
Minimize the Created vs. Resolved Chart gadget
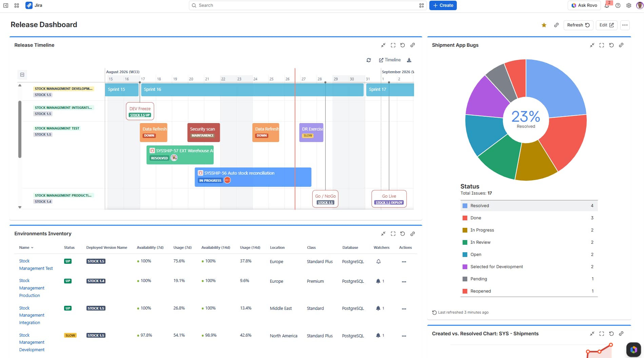[x=592, y=334]
